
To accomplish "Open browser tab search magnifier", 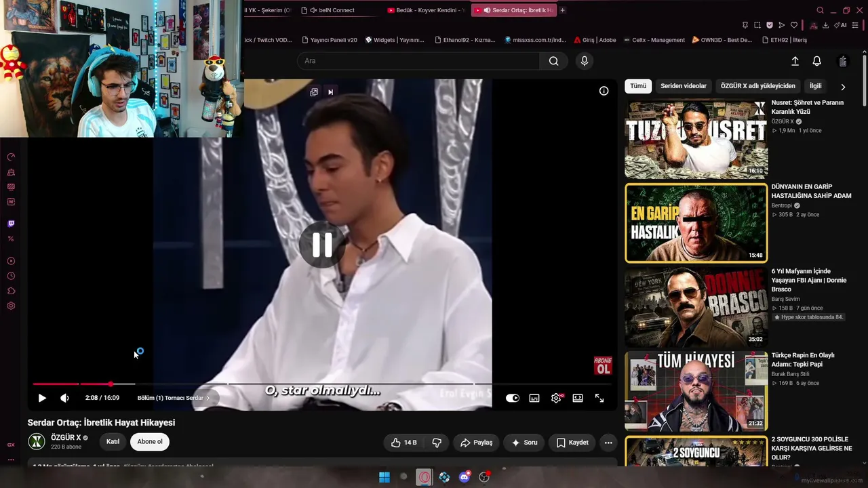I will [820, 10].
